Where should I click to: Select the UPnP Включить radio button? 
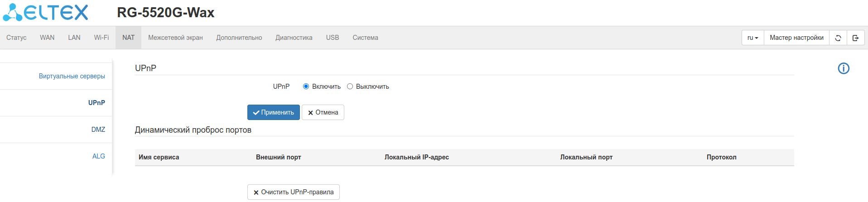(306, 87)
